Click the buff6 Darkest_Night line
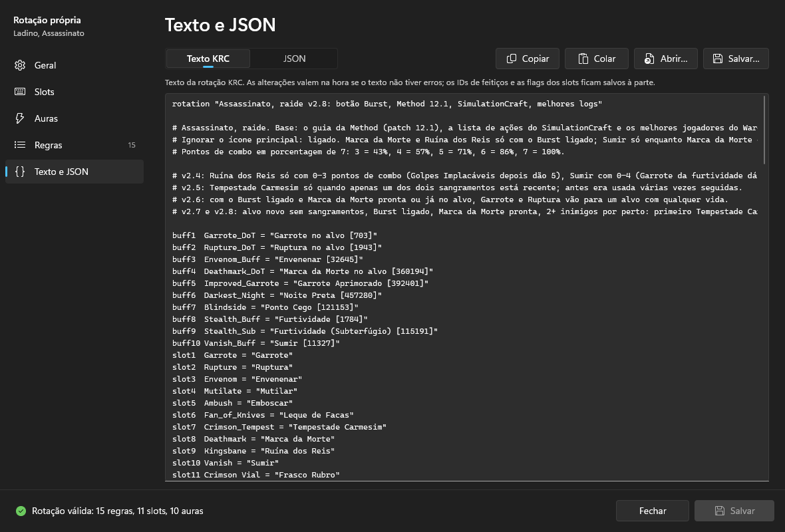Image resolution: width=785 pixels, height=532 pixels. pyautogui.click(x=277, y=295)
